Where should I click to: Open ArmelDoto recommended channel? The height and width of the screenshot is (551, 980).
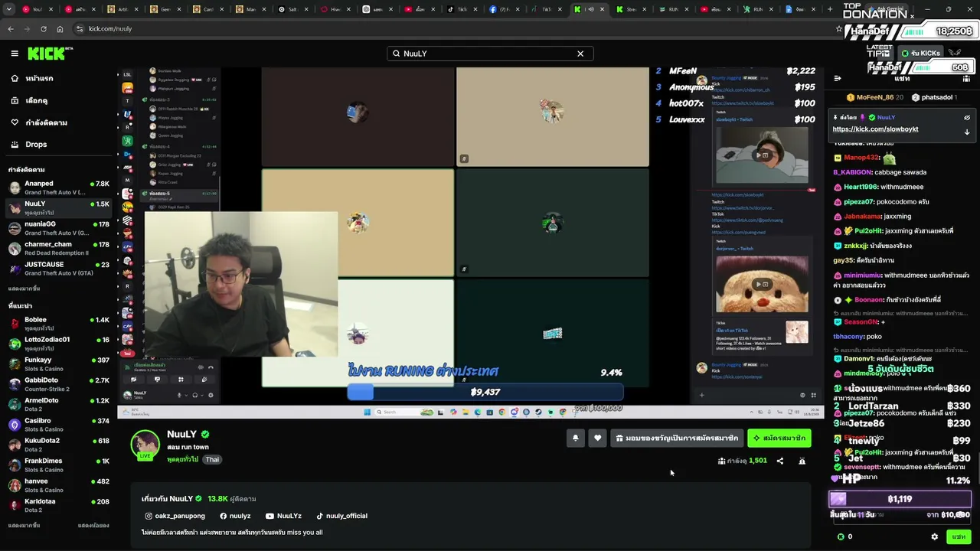60,404
